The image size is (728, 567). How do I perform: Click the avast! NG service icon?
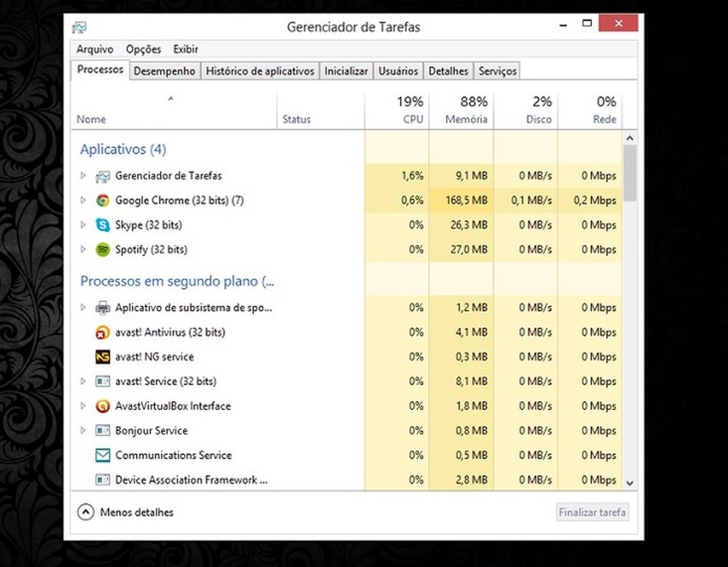102,357
